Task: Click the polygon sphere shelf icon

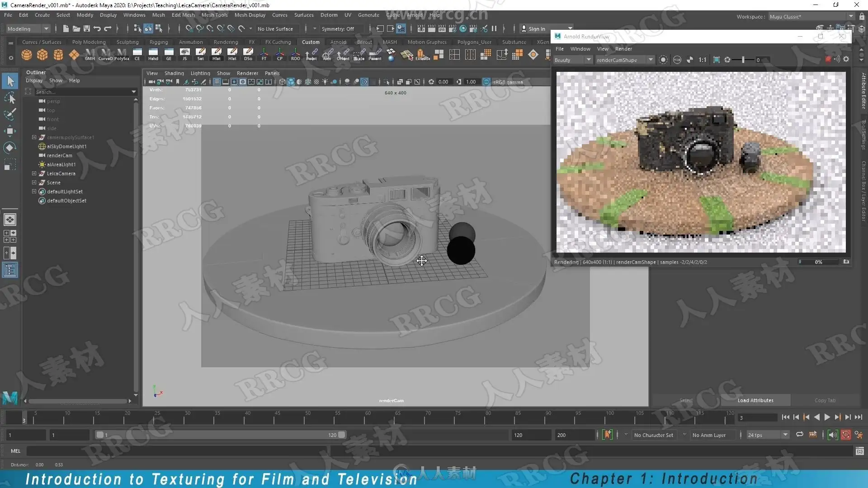Action: (27, 55)
